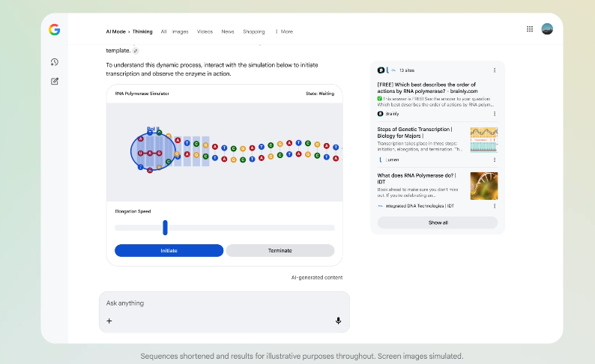Click the Elongation Speed slider handle
595x364 pixels.
coord(165,228)
